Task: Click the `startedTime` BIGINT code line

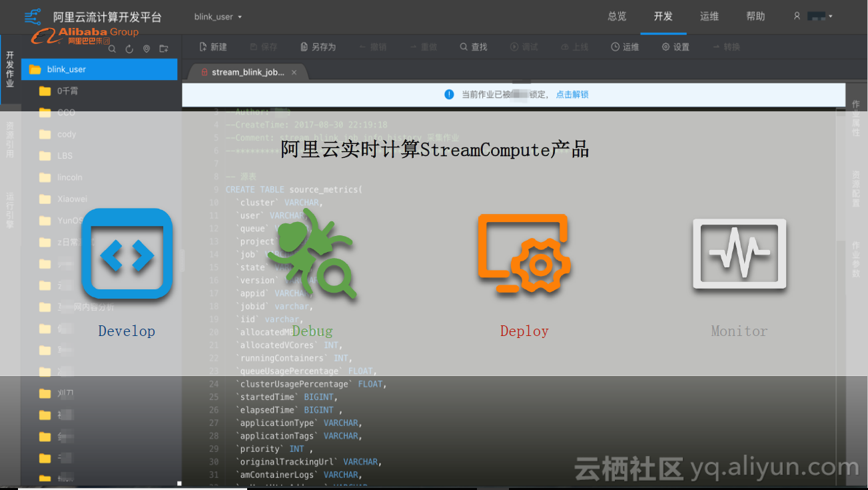Action: pos(288,397)
